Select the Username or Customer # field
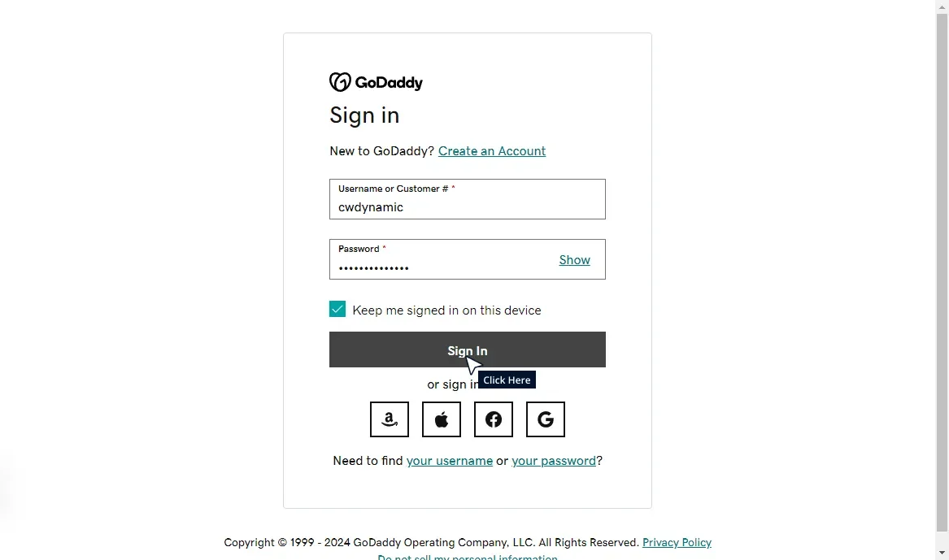949x560 pixels. coord(467,206)
